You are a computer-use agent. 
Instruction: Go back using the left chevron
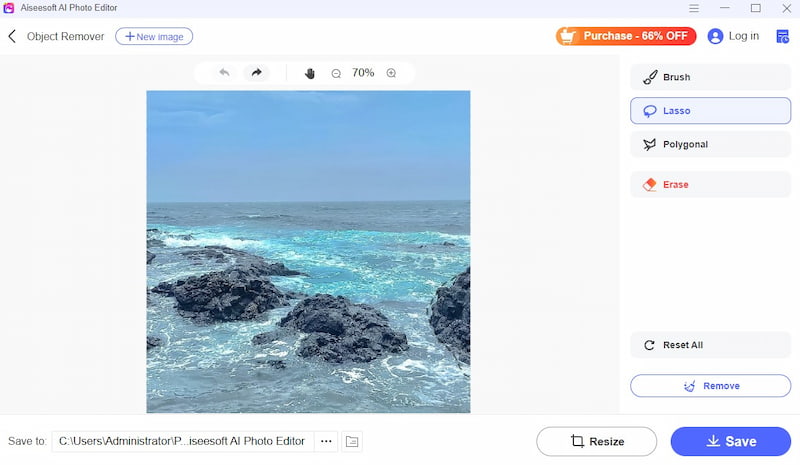[x=12, y=36]
